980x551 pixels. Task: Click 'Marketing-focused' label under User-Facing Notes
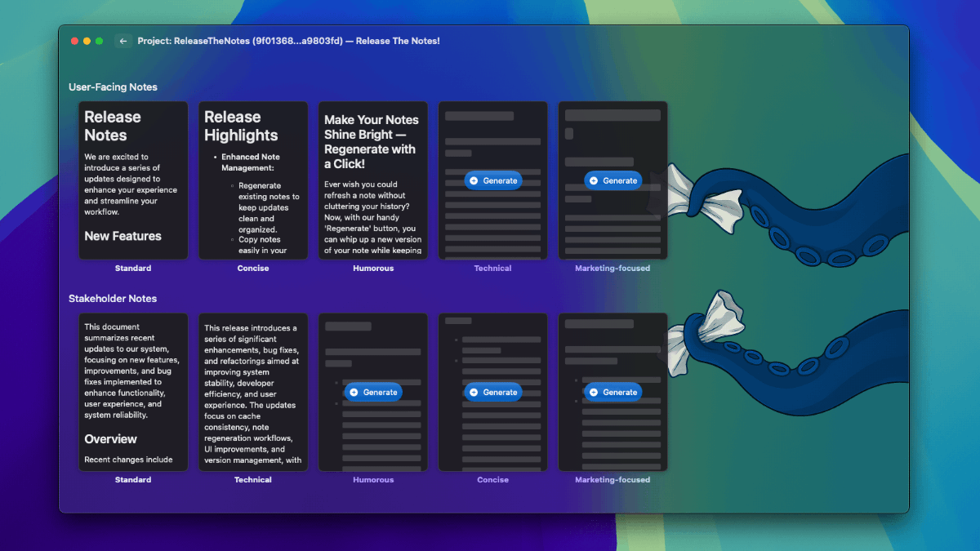pyautogui.click(x=612, y=268)
